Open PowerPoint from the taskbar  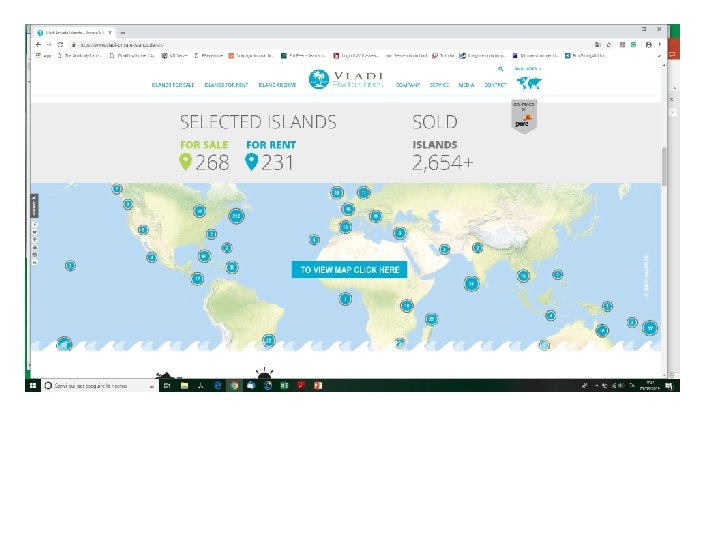pos(318,386)
